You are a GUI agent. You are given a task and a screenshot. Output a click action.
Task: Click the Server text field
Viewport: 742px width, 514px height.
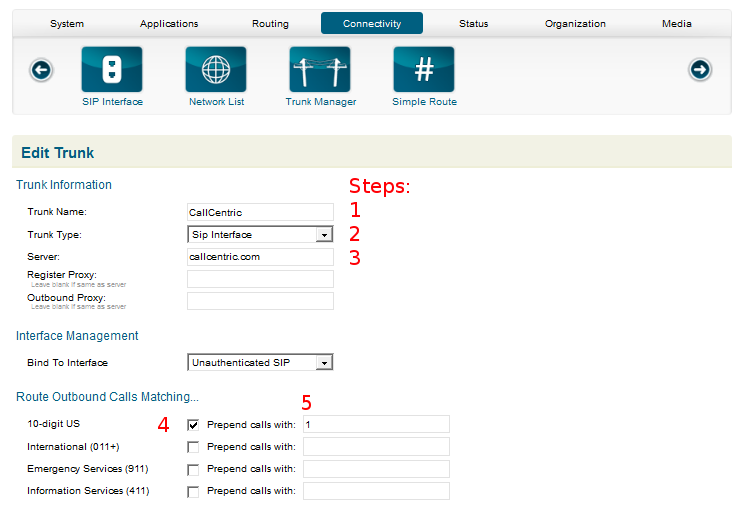(x=260, y=257)
